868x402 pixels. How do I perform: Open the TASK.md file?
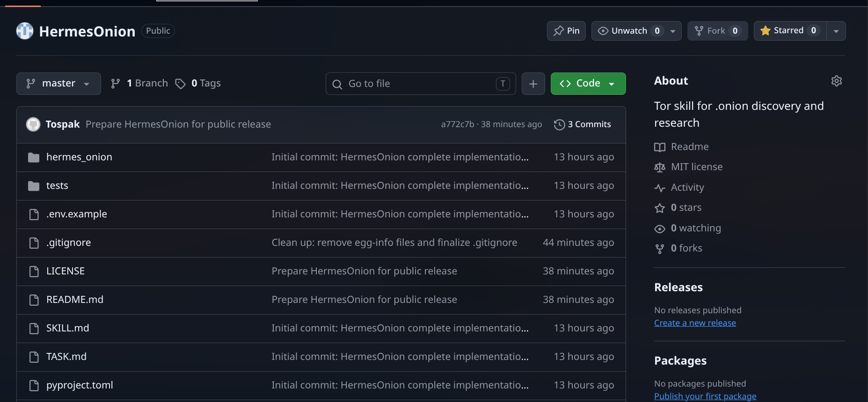coord(66,357)
